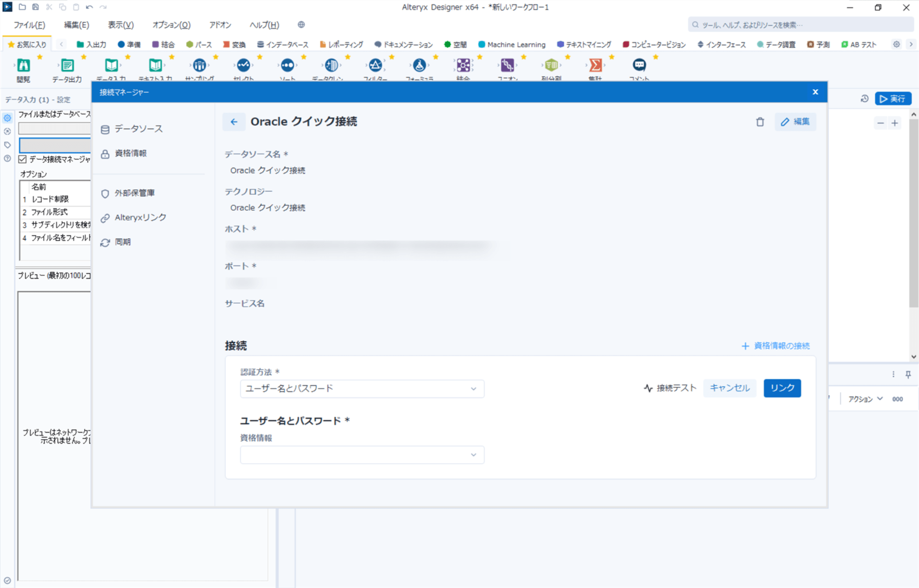Zoom in canvas with plus icon
Screen dimensions: 919x588
[x=895, y=123]
